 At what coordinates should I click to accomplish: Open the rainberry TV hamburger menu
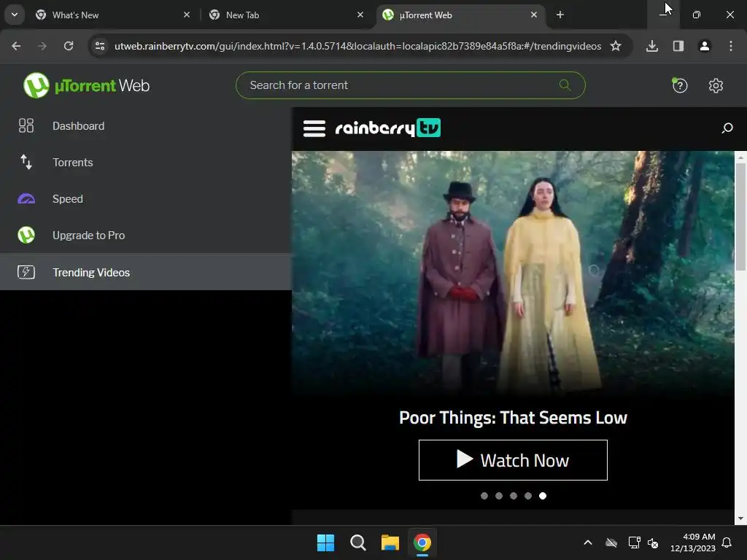click(314, 128)
